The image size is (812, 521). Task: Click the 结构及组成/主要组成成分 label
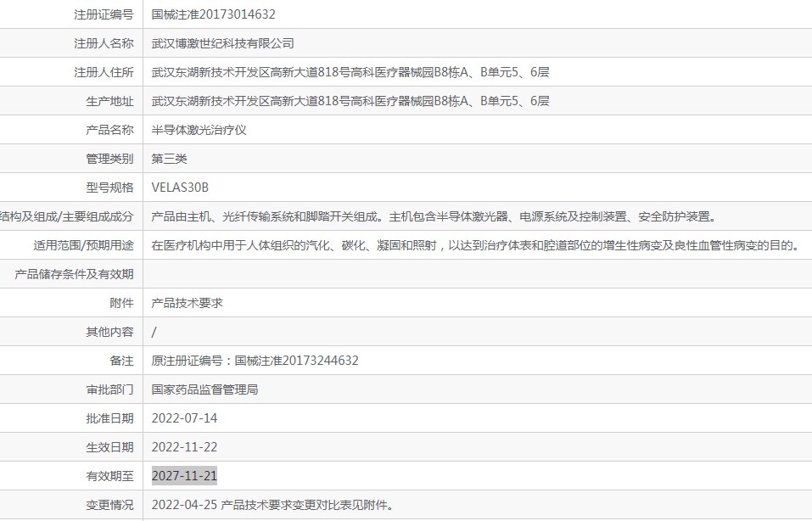[x=67, y=216]
